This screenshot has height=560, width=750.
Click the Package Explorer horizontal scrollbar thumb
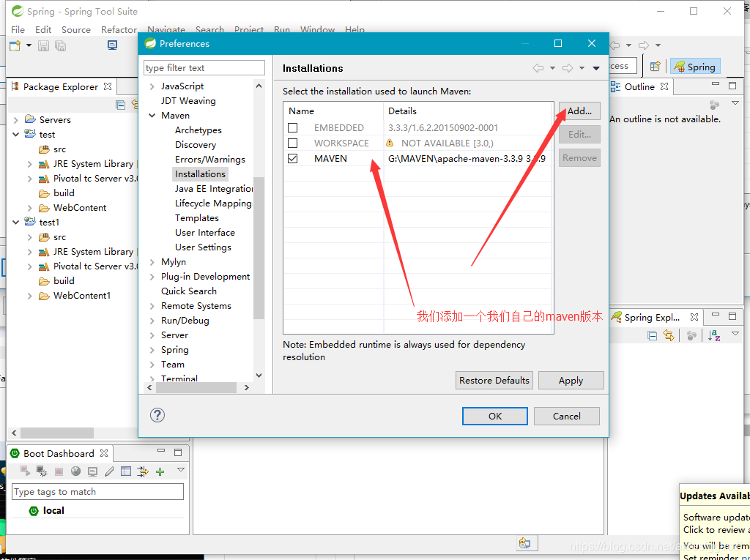[57, 433]
